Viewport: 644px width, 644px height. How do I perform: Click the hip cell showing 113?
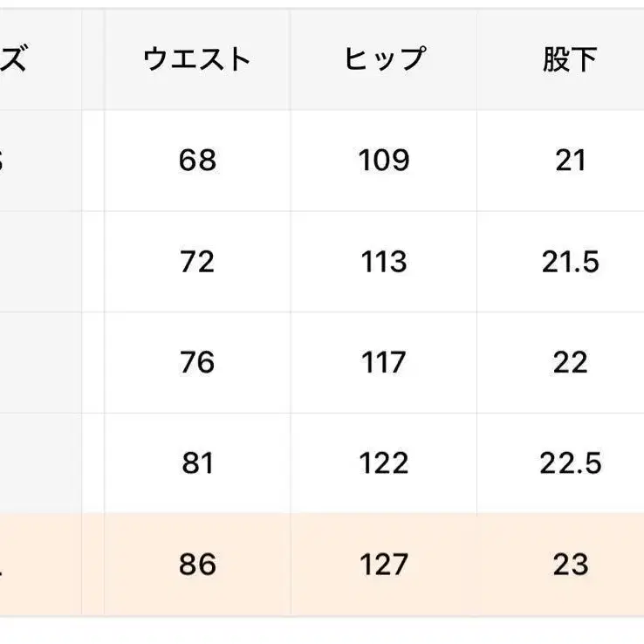(384, 262)
